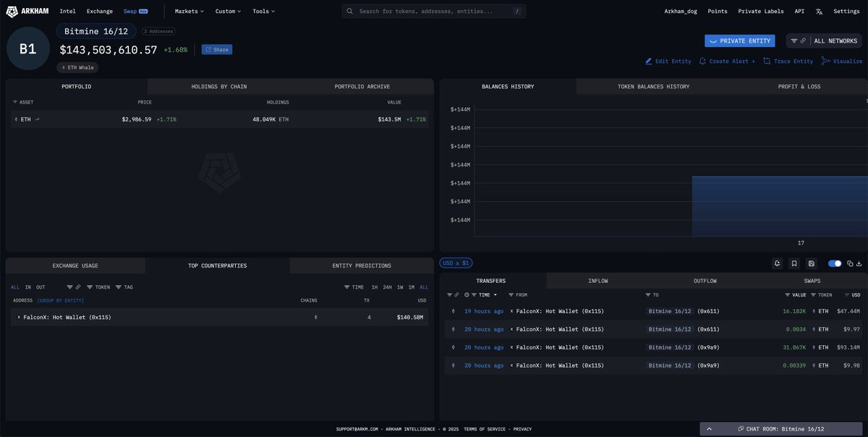Open the Inflow transfers tab
The width and height of the screenshot is (868, 437).
pos(598,281)
